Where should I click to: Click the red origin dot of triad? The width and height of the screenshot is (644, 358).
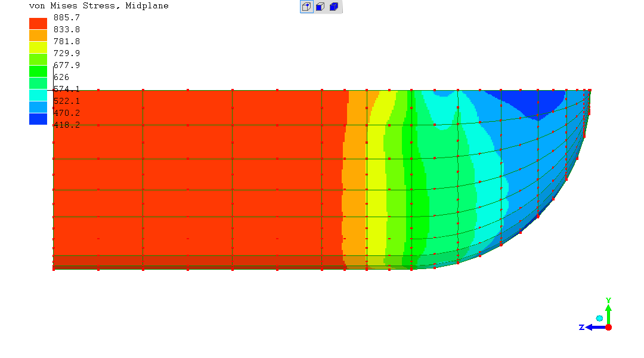pos(608,327)
